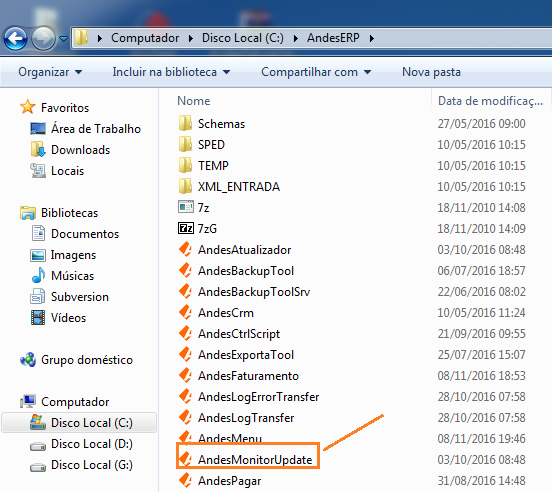Select the AndesBackupTool program icon
Screen dimensions: 552x492
[185, 271]
